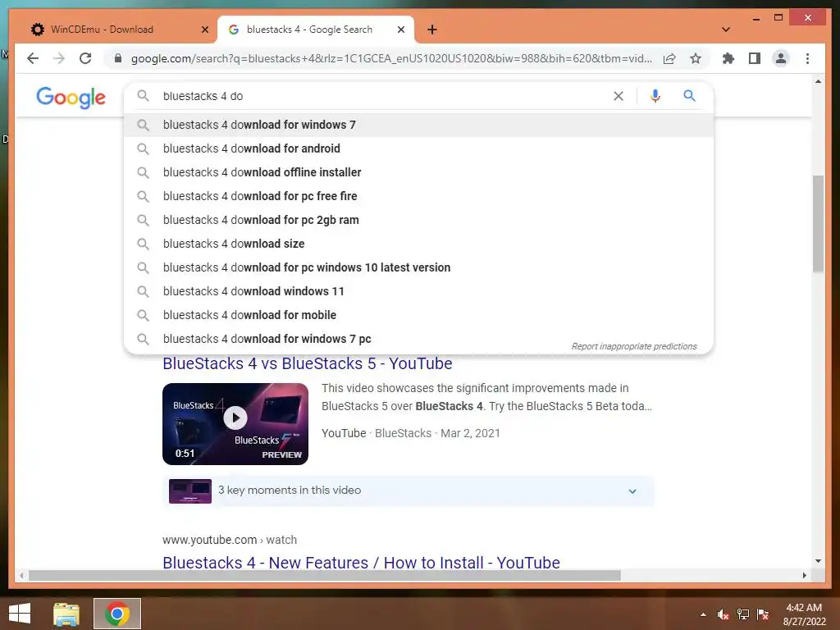Click the horizontal scroll right arrow
The width and height of the screenshot is (840, 630).
[804, 575]
